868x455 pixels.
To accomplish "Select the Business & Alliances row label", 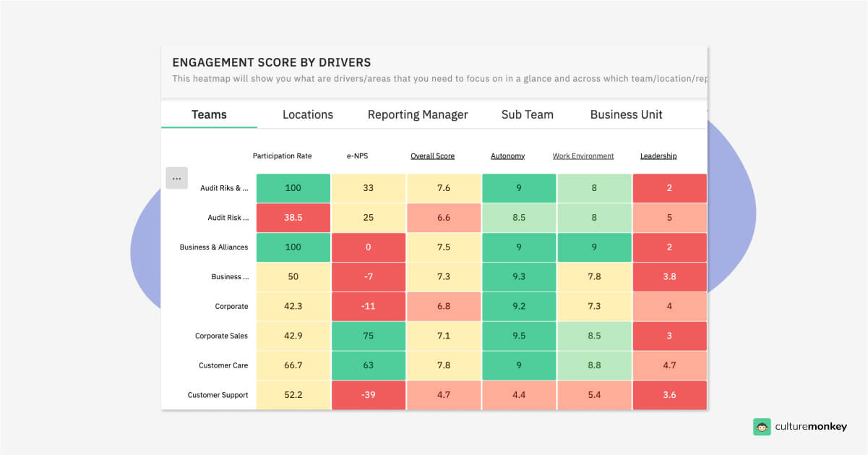I will 214,247.
